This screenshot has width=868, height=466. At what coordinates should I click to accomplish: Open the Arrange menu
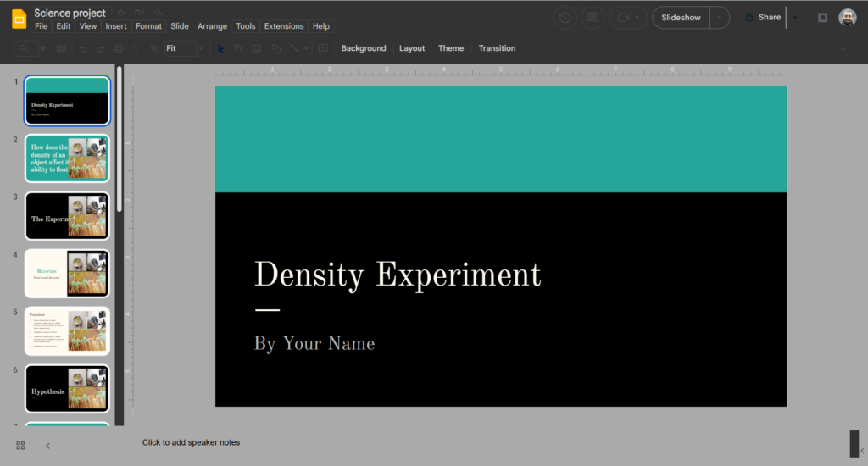point(212,26)
